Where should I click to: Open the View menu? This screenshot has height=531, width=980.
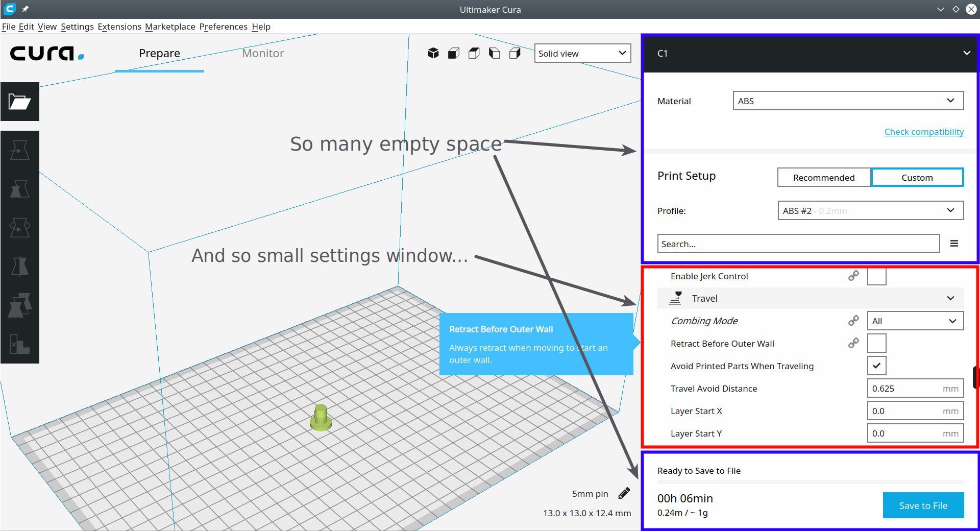(x=47, y=27)
